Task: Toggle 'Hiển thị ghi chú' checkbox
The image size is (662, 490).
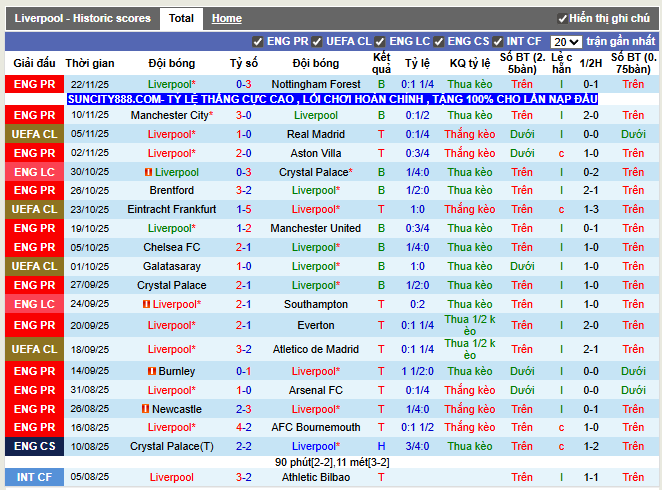Action: tap(562, 19)
